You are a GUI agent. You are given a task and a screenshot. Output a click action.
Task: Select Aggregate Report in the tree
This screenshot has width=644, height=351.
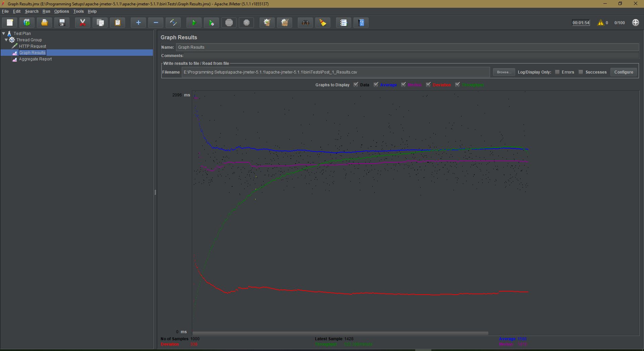(x=35, y=59)
